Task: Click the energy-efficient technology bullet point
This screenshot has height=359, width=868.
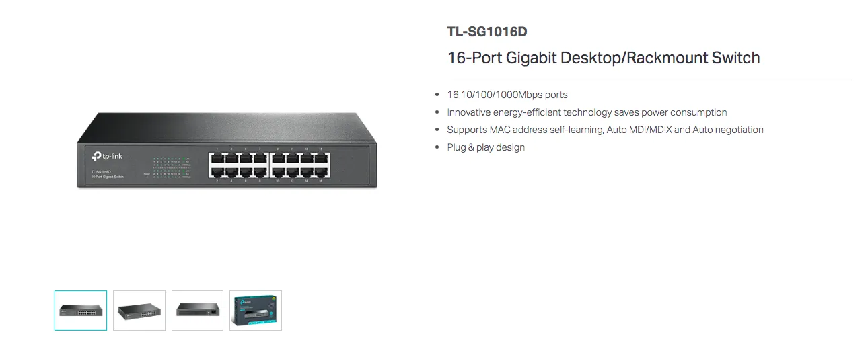Action: click(587, 112)
